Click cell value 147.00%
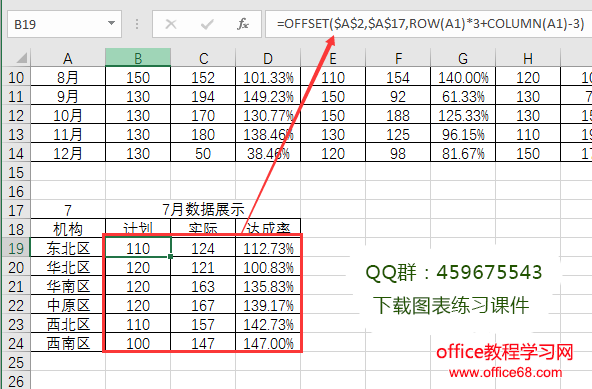Viewport: 592px width, 389px height. [x=268, y=343]
